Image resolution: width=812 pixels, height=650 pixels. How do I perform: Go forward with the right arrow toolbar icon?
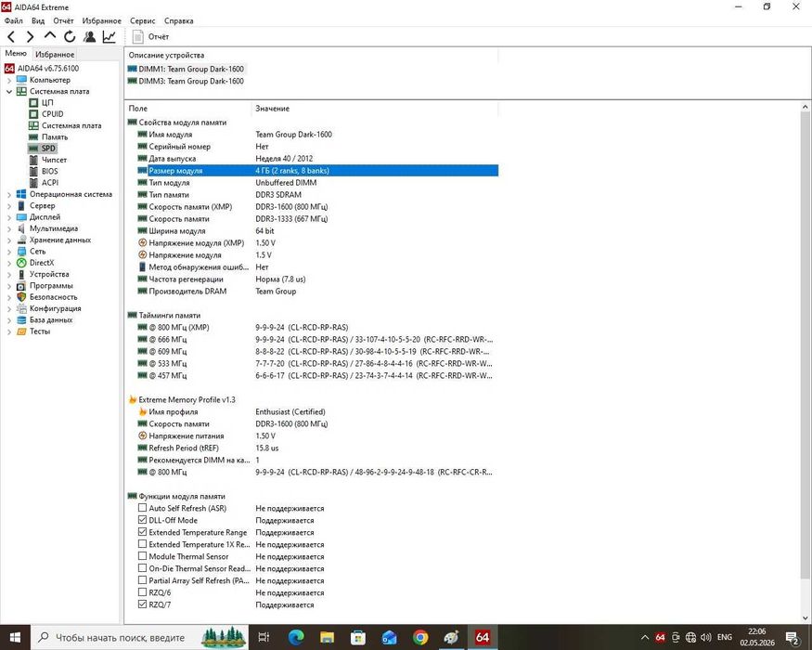pyautogui.click(x=30, y=37)
